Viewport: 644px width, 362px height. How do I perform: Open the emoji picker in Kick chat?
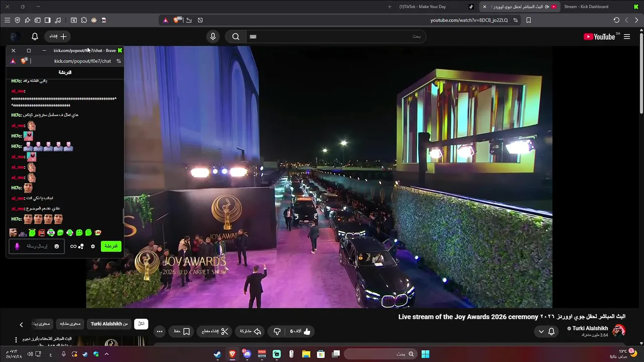(x=56, y=246)
